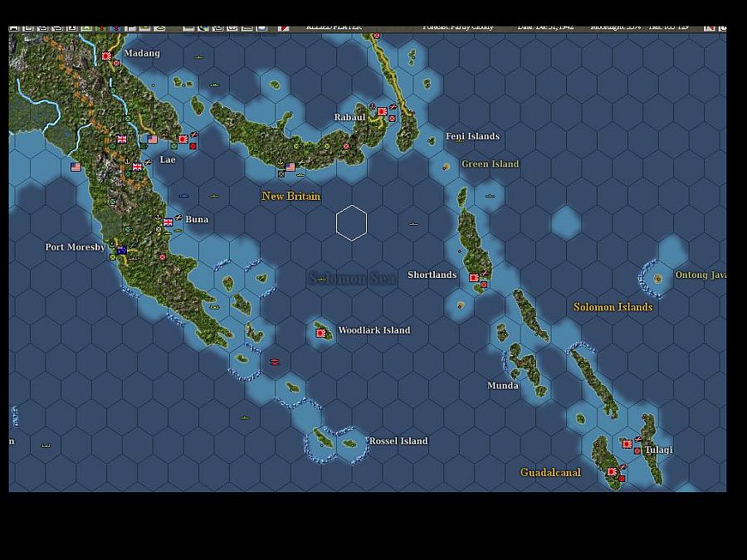This screenshot has width=747, height=560.
Task: Click the airfield icon beside Rabaul's flag
Action: click(x=393, y=107)
